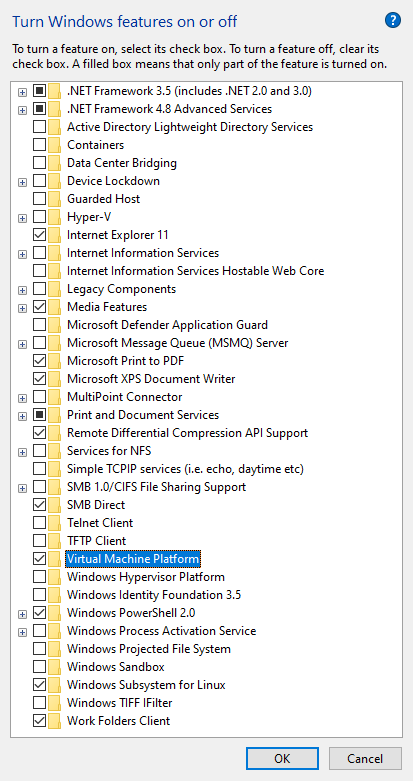This screenshot has height=781, width=413.
Task: Select Remote Differential Compression API Support label
Action: coord(187,433)
